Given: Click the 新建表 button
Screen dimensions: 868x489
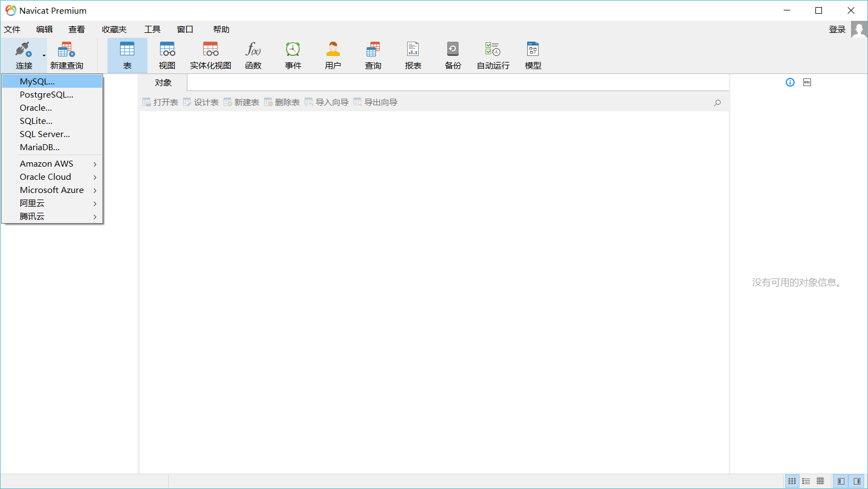Looking at the screenshot, I should pyautogui.click(x=241, y=103).
